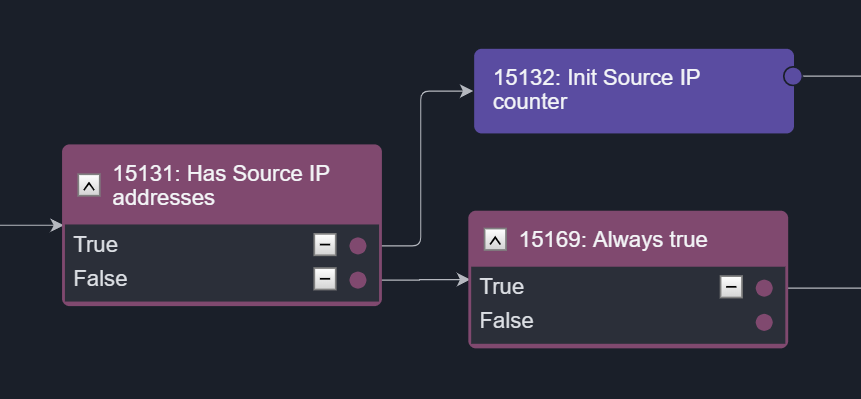861x399 pixels.
Task: Click the True label in node 15131
Action: (96, 245)
